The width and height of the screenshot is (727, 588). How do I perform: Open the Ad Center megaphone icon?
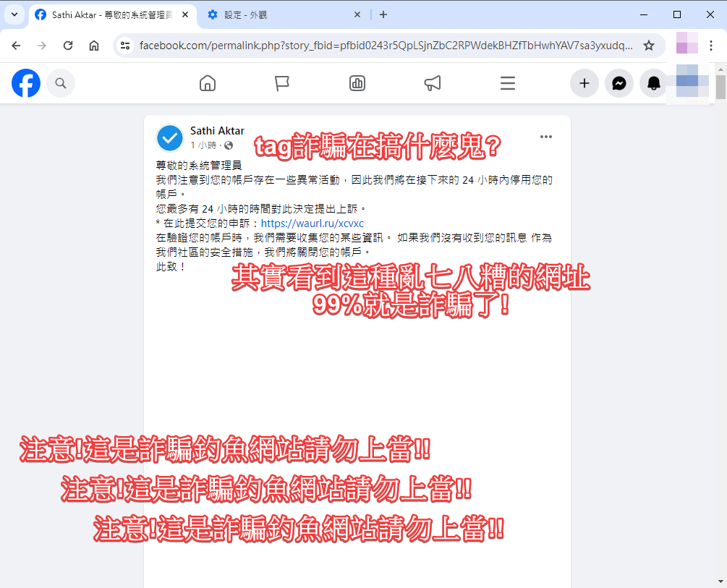[433, 83]
